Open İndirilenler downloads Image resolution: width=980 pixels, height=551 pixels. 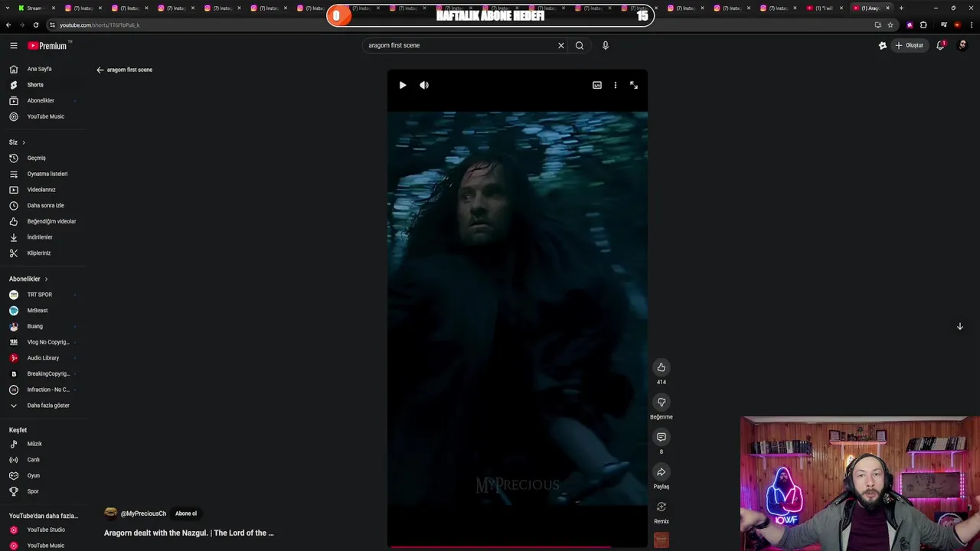pos(42,237)
